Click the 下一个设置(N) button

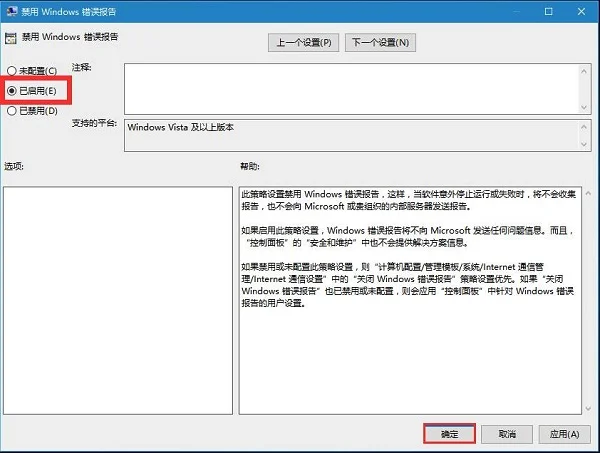click(380, 42)
